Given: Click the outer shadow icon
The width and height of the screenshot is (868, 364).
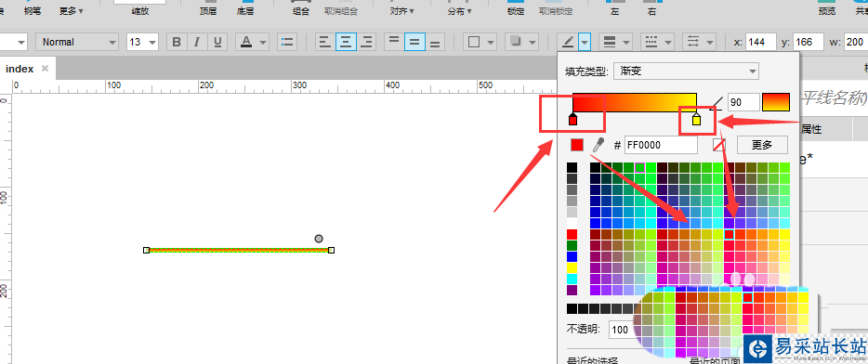Looking at the screenshot, I should click(x=516, y=42).
